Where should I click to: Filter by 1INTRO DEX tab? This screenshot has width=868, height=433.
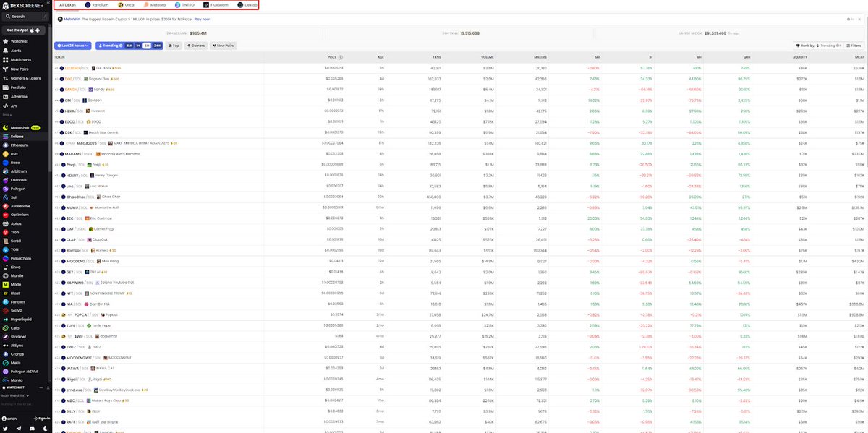tap(185, 5)
